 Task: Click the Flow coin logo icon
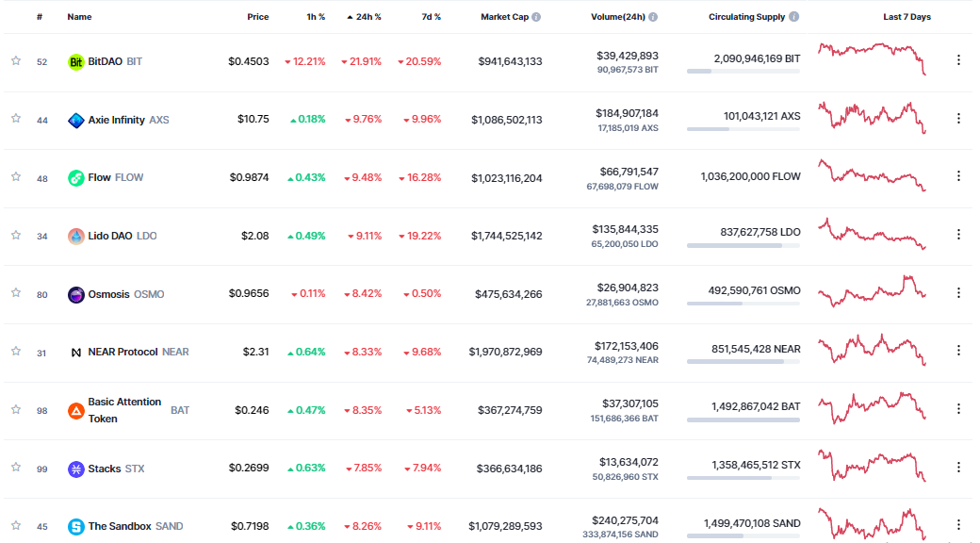point(76,178)
